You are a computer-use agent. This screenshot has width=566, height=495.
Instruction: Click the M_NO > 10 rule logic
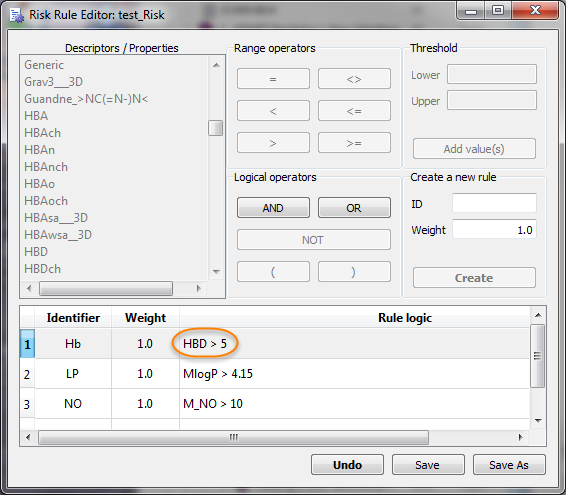coord(213,404)
